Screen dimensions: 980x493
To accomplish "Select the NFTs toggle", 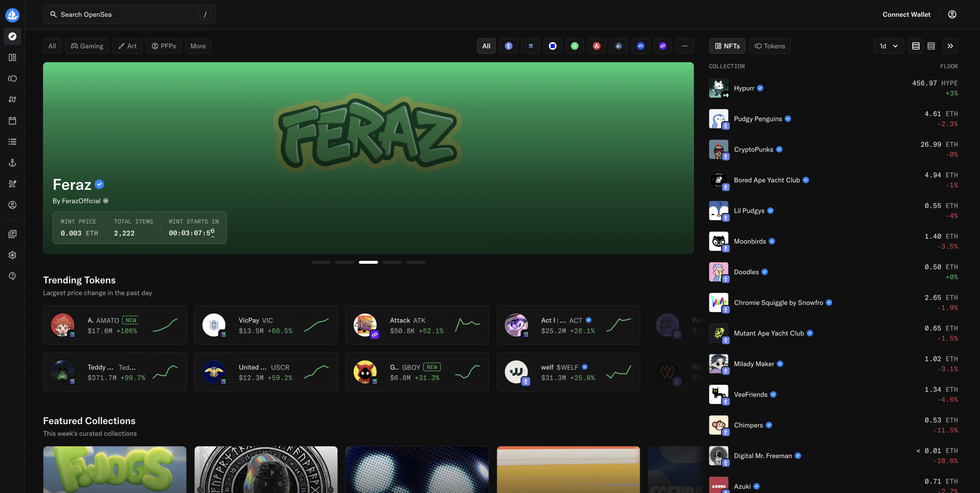I will point(727,46).
